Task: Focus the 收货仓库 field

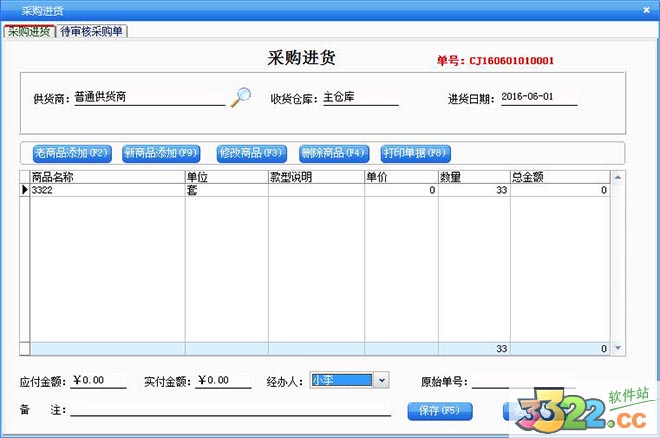Action: pos(360,98)
